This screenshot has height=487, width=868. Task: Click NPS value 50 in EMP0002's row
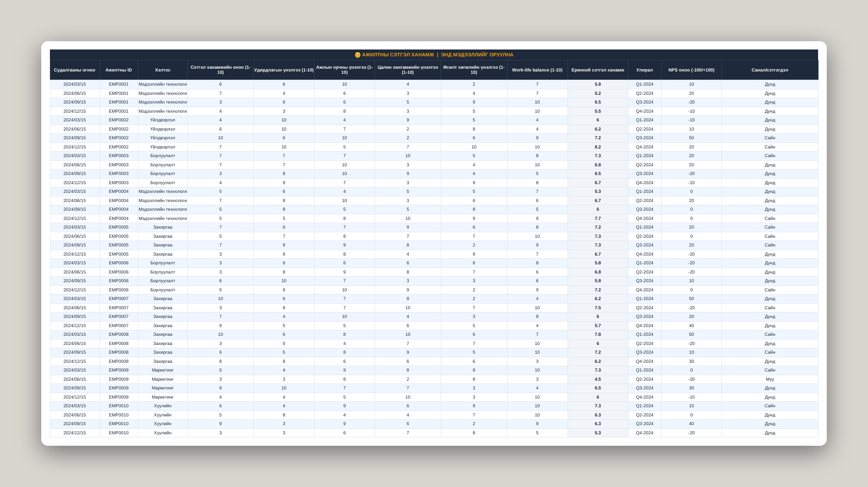click(x=691, y=138)
